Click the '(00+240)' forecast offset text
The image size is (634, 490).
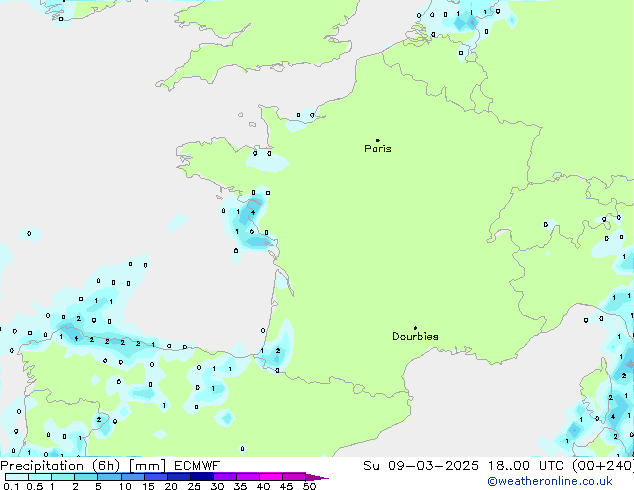(x=603, y=466)
